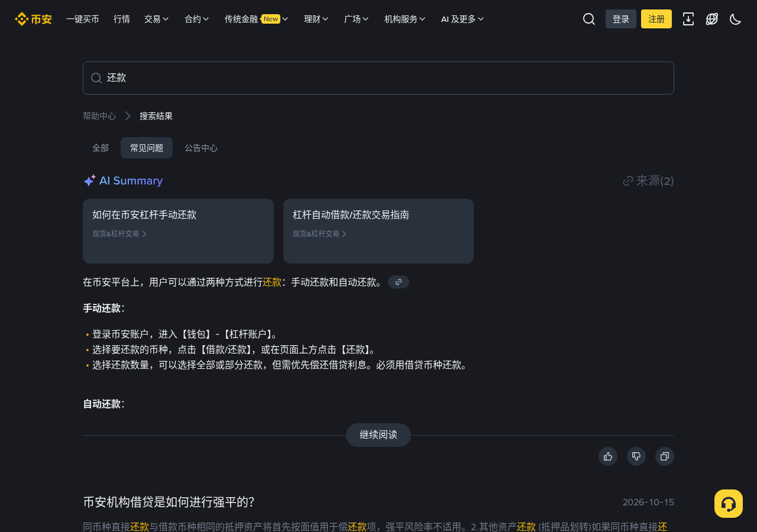Click the 登录 button

coord(621,19)
